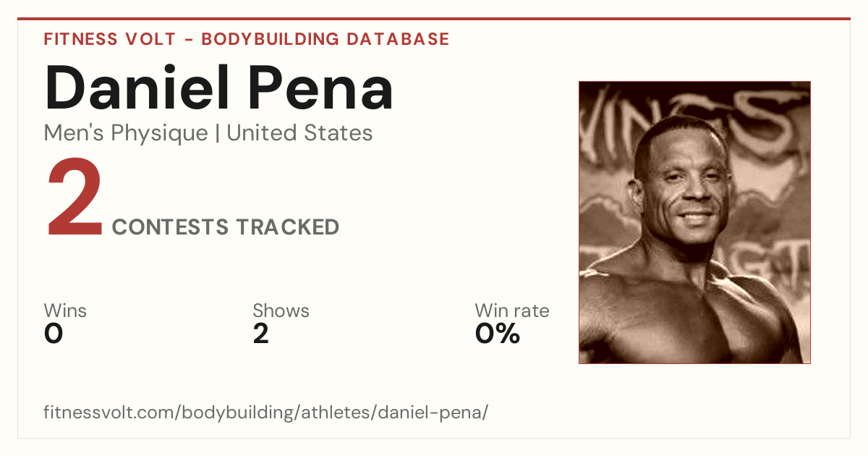Image resolution: width=868 pixels, height=456 pixels.
Task: Click the Wins value 0
Action: click(x=54, y=334)
